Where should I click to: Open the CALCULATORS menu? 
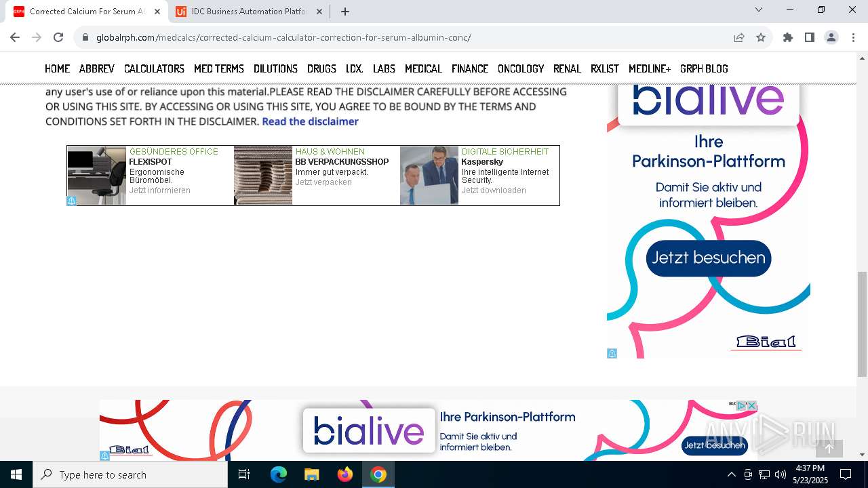[x=154, y=68]
